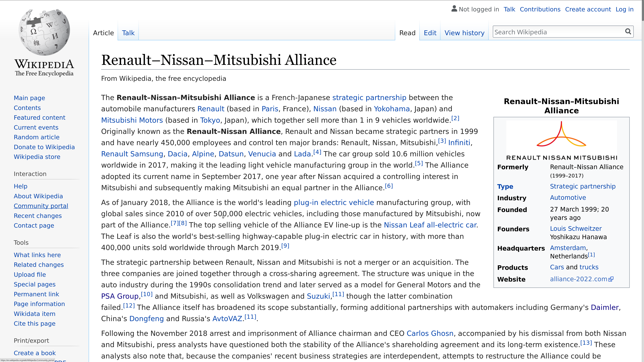Image resolution: width=644 pixels, height=362 pixels.
Task: Open the Talk tab next to Article
Action: (x=128, y=33)
